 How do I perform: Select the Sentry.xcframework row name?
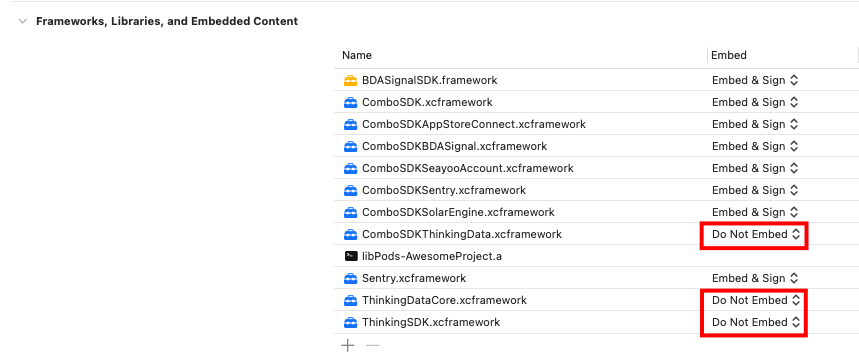[x=414, y=278]
